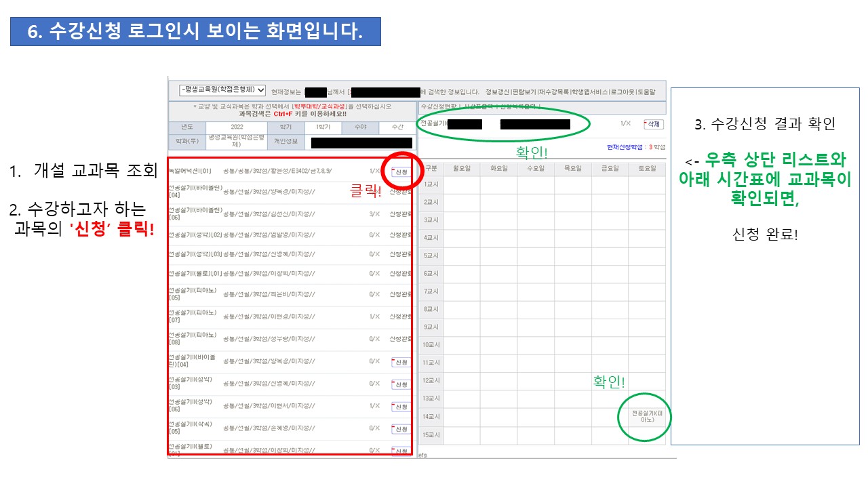Viewport: 868px width, 488px height.
Task: Click the 1학기 semester field
Action: [x=322, y=127]
